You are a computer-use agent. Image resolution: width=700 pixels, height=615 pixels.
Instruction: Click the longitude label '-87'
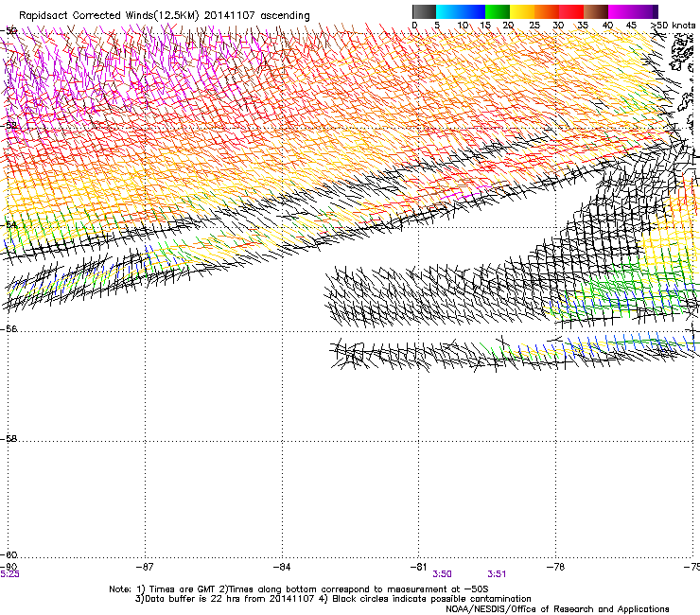(145, 567)
